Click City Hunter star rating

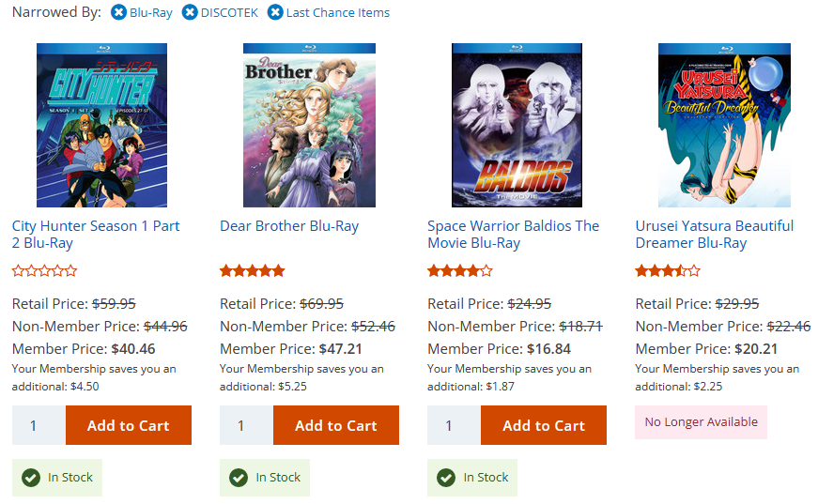[x=44, y=271]
